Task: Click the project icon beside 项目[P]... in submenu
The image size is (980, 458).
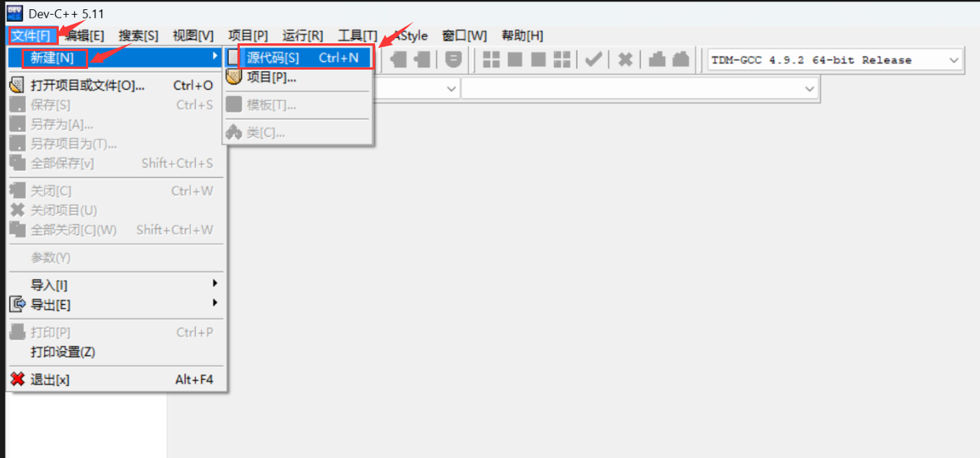Action: coord(234,77)
